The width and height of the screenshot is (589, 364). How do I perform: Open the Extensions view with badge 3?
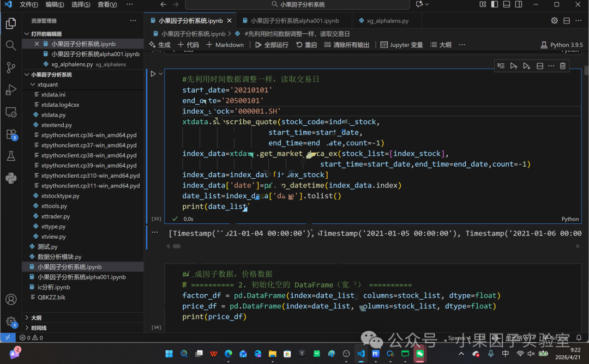(x=11, y=135)
